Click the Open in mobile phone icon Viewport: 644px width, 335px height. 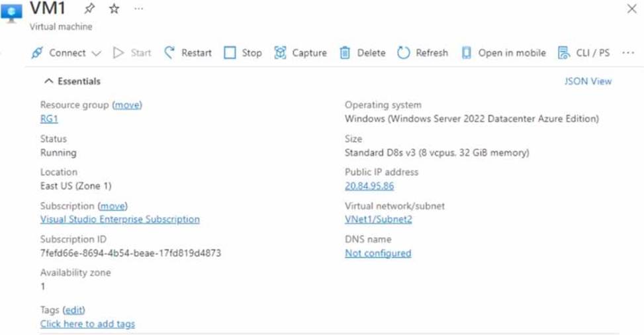(466, 53)
